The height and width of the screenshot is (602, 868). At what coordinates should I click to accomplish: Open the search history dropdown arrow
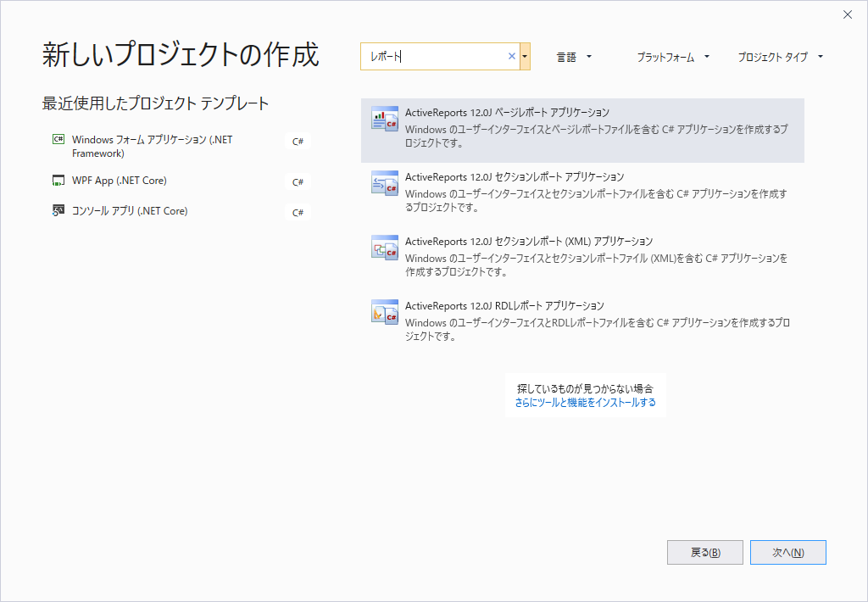[525, 57]
